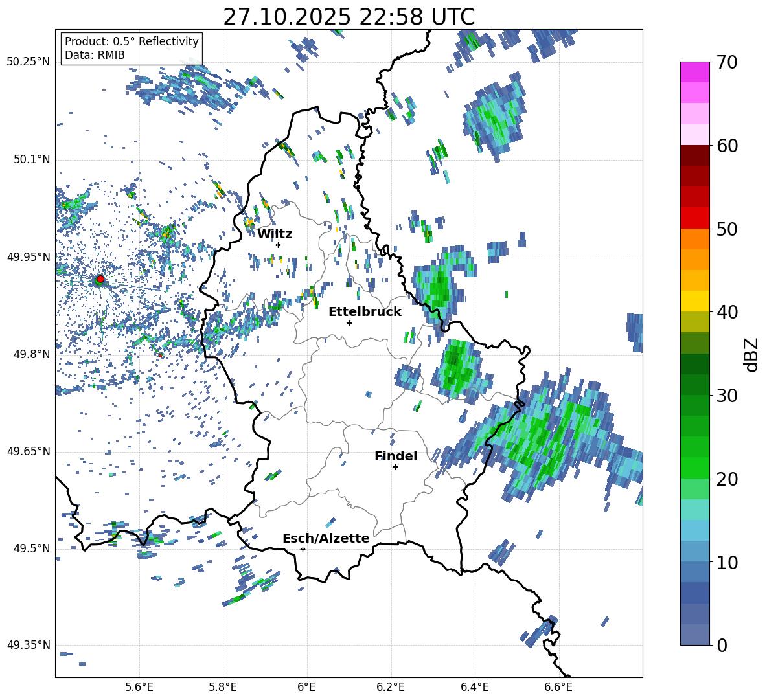This screenshot has width=767, height=700.
Task: Click the dark red colorbar segment below 60
Action: [694, 155]
